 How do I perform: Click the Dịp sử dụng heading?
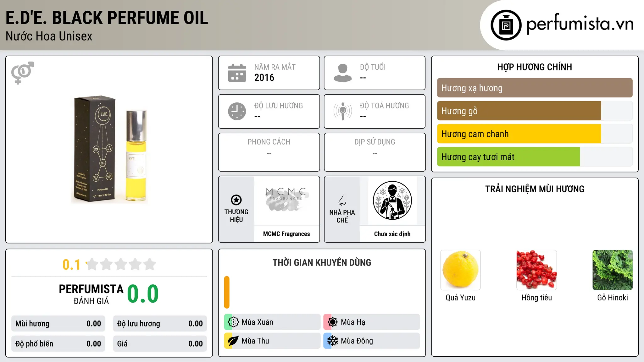[x=375, y=142]
